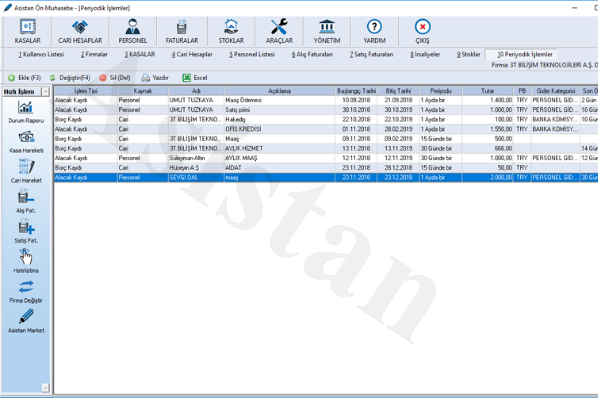Open the STOKLAR module

point(231,31)
